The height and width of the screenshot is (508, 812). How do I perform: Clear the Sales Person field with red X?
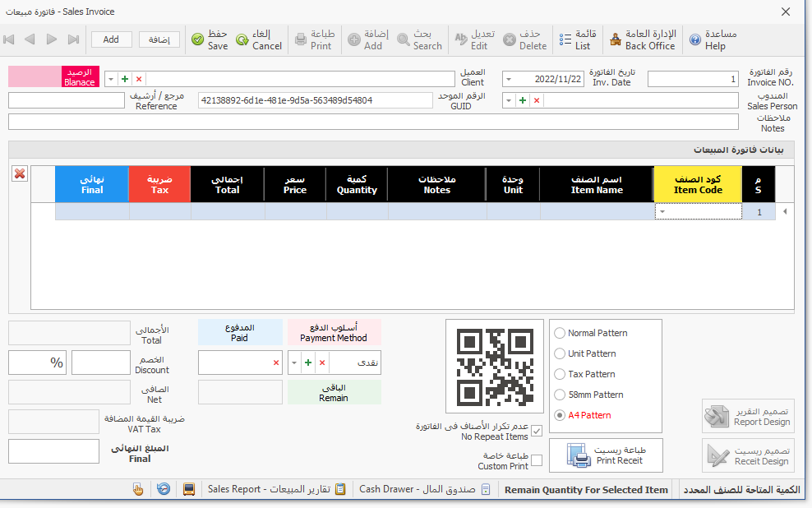click(x=537, y=100)
